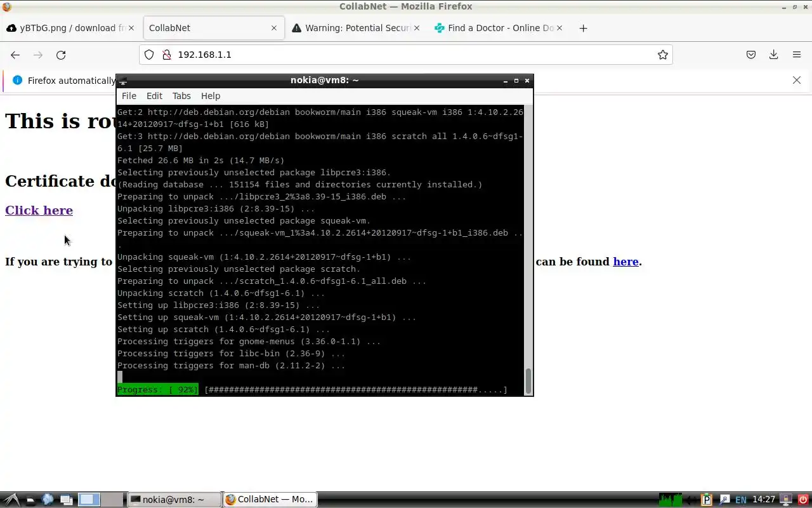The height and width of the screenshot is (508, 812).
Task: Click the screen lock tray icon
Action: coord(786,500)
